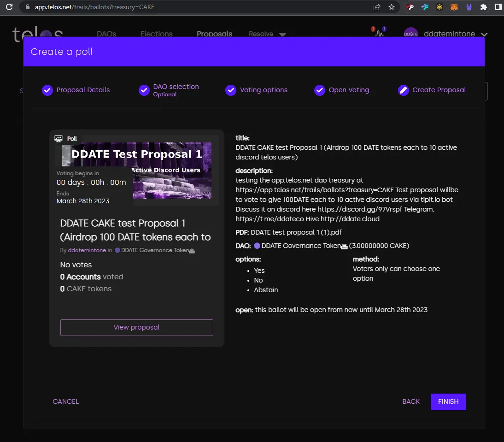This screenshot has height=442, width=504.
Task: Click the Proposal Details check circle
Action: click(47, 90)
